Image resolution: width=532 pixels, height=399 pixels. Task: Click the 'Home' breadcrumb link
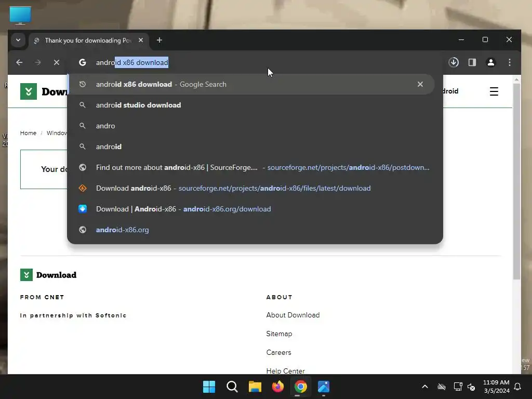pyautogui.click(x=28, y=133)
